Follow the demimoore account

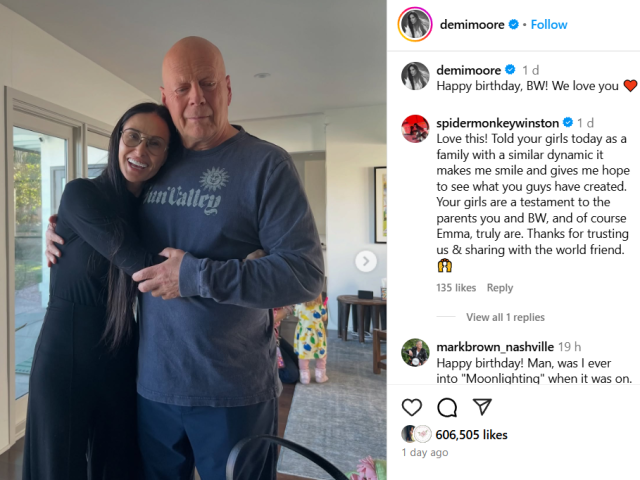[549, 24]
